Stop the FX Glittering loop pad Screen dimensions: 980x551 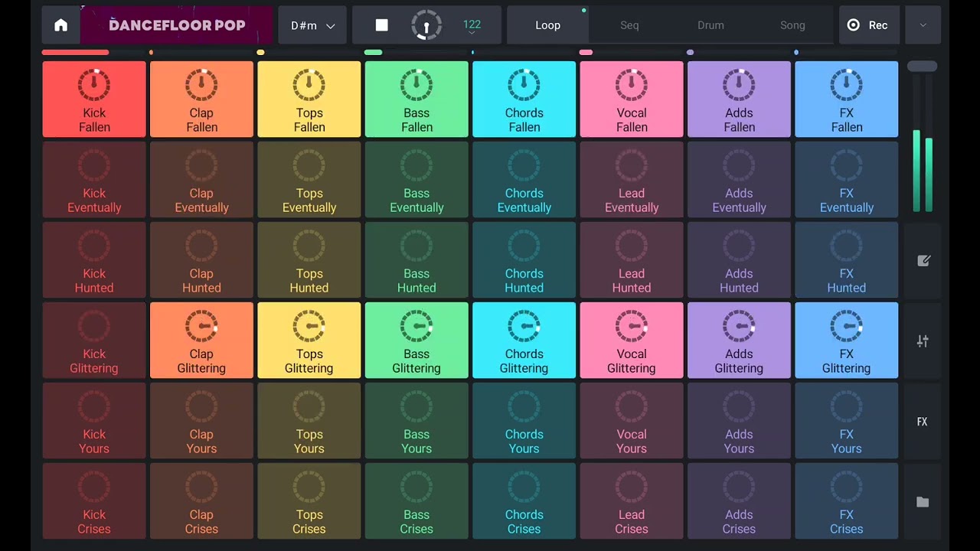[x=847, y=341]
